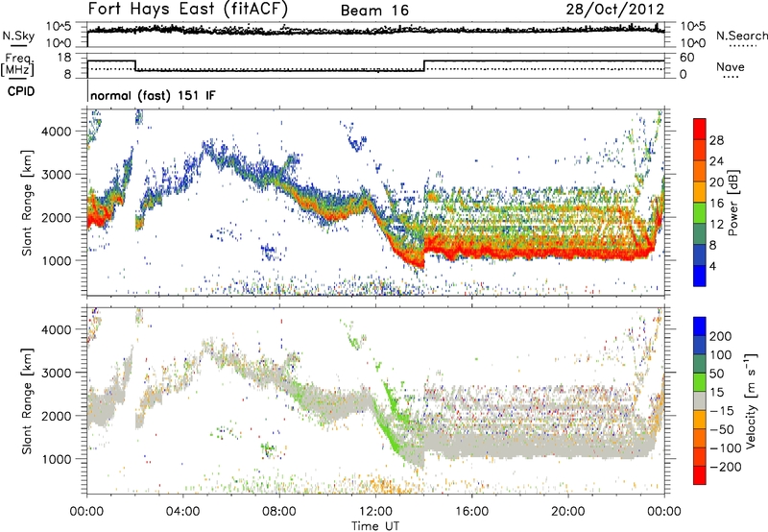Click the "N.Search" legend label
768x532 pixels.
point(741,36)
